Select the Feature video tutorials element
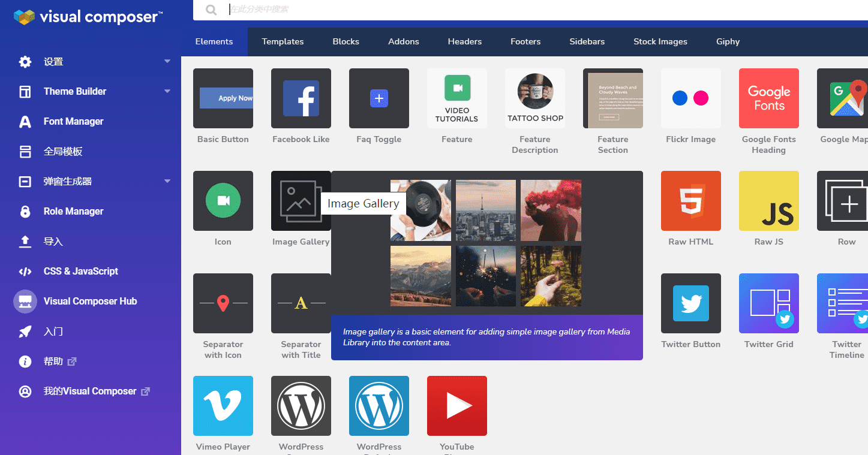The width and height of the screenshot is (868, 455). coord(457,98)
